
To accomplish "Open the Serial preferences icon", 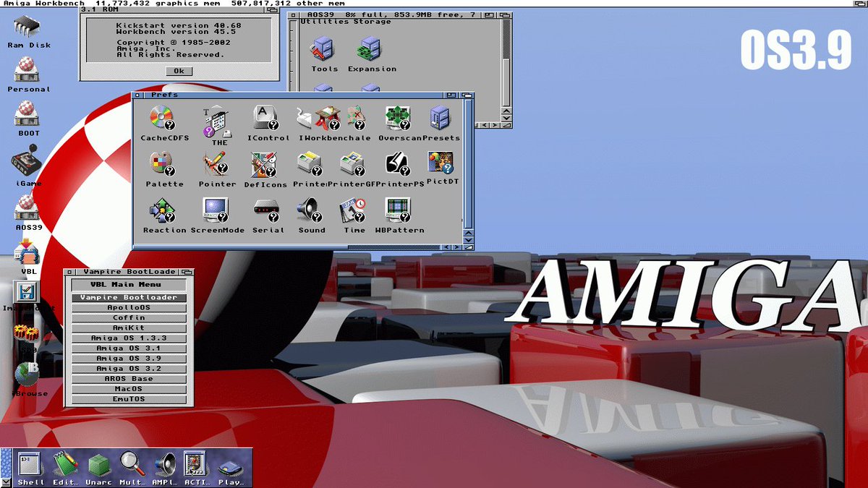I will (268, 211).
